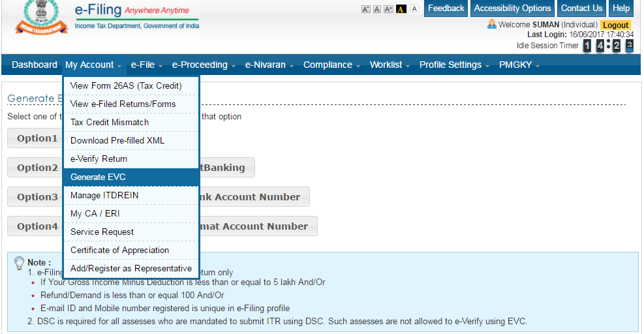Click the default font size A icon
The width and height of the screenshot is (644, 334).
377,9
